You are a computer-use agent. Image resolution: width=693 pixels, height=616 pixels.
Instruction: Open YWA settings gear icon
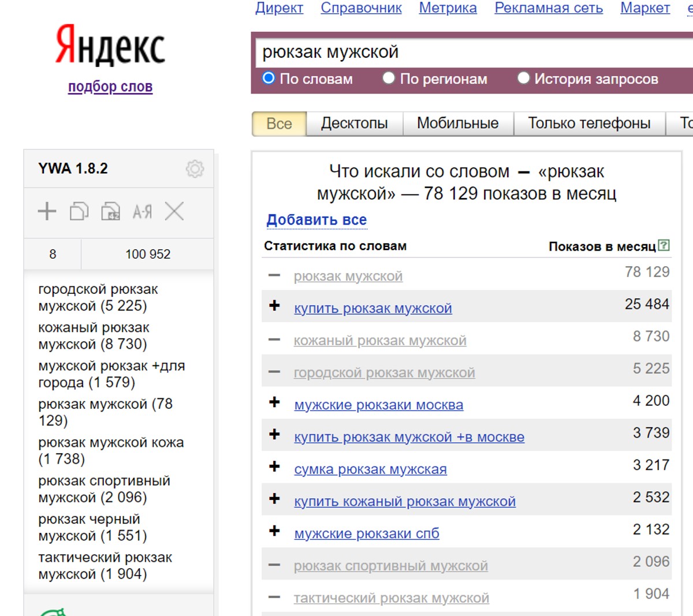click(x=195, y=169)
